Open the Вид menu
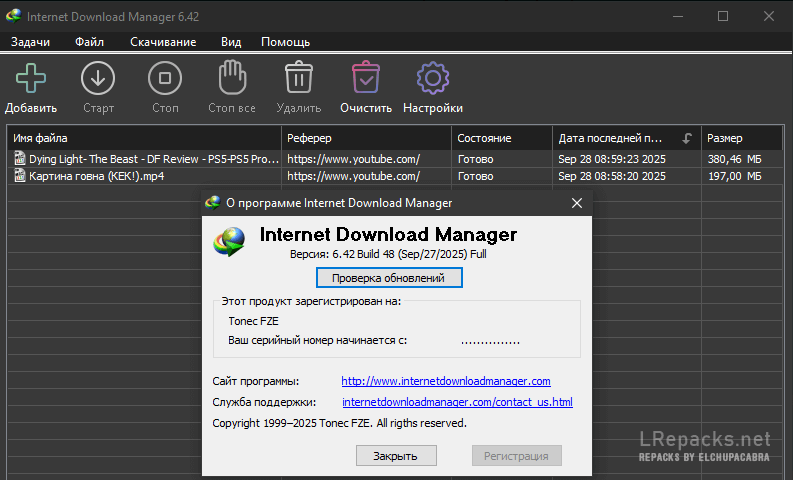The height and width of the screenshot is (480, 793). [231, 42]
